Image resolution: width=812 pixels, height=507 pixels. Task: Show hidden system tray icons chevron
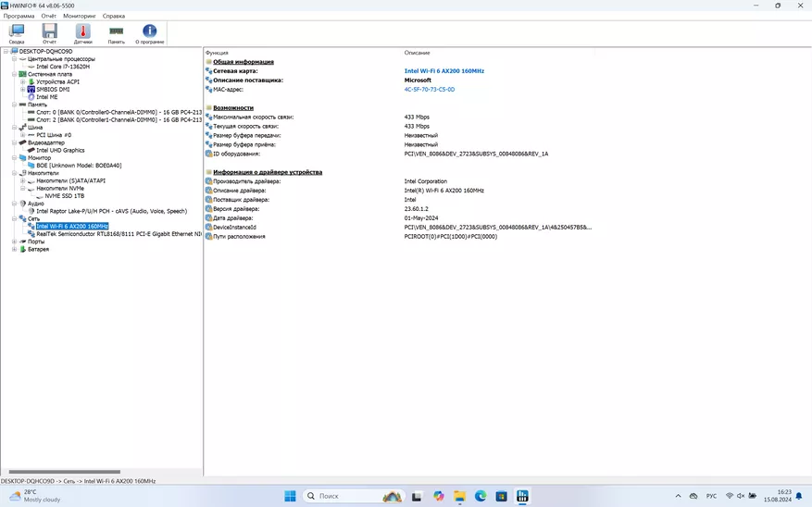678,496
